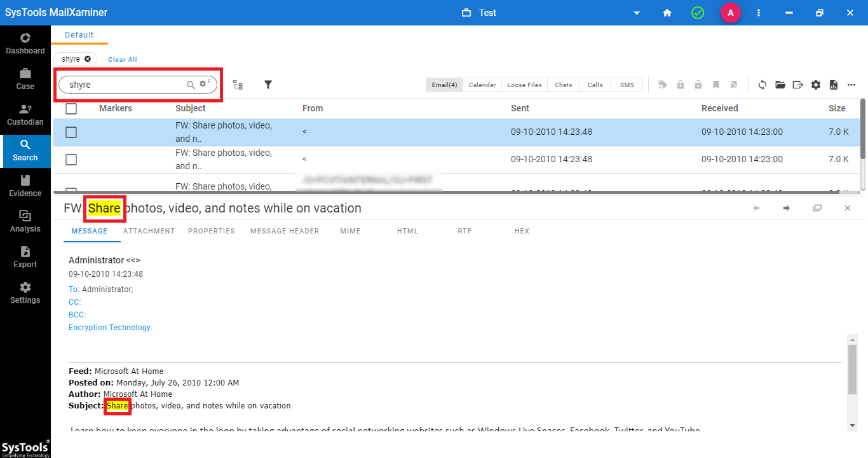
Task: Check the box of the second email row
Action: click(x=71, y=160)
